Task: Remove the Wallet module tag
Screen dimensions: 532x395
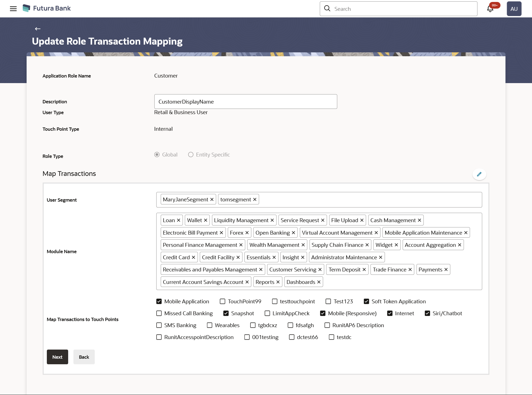Action: tap(206, 220)
